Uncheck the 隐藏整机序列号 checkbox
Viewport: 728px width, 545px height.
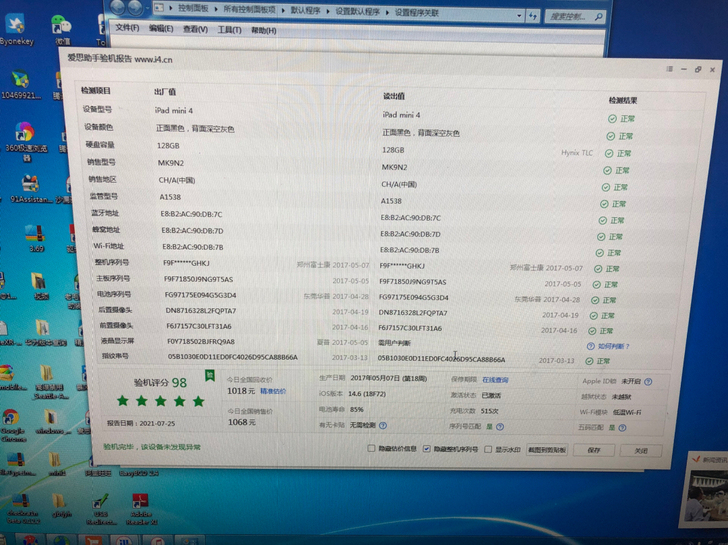pyautogui.click(x=426, y=448)
